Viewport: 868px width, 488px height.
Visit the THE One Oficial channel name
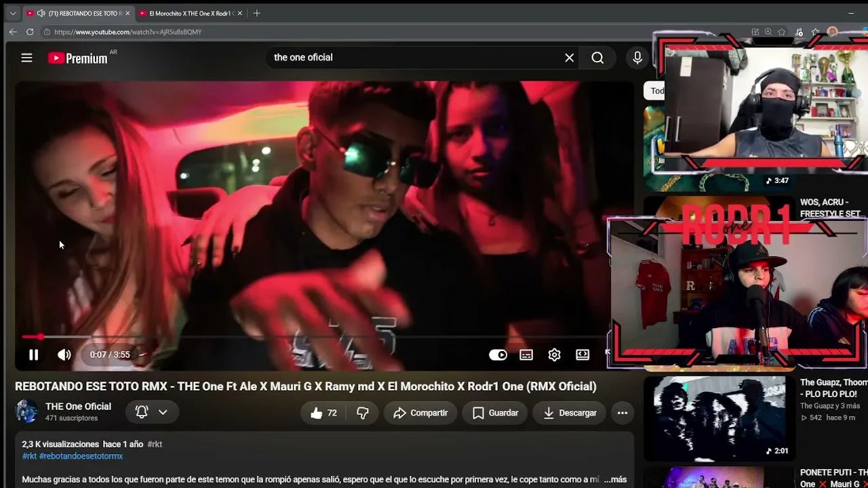[78, 407]
